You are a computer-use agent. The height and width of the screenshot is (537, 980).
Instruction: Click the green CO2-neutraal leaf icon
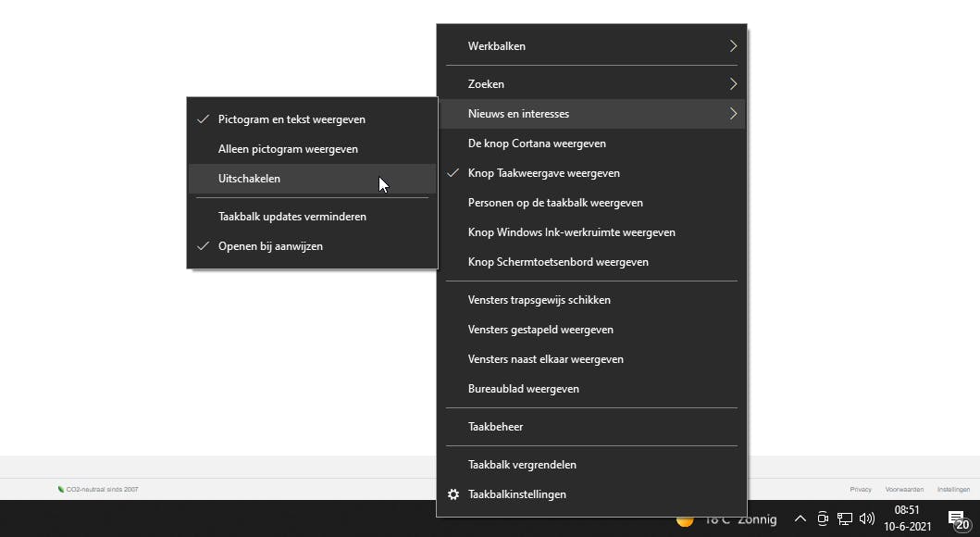[x=61, y=489]
